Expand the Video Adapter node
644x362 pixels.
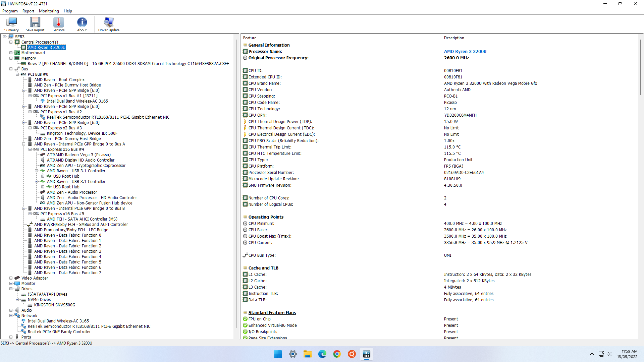pos(11,278)
